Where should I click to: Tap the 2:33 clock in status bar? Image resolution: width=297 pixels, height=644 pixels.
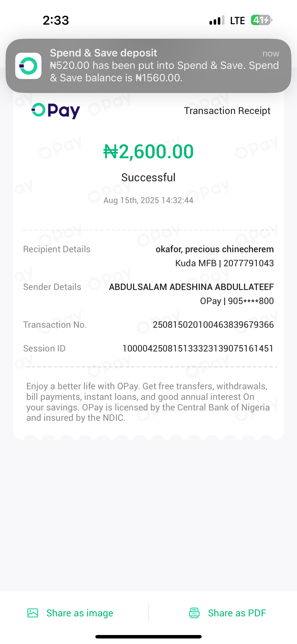coord(56,20)
